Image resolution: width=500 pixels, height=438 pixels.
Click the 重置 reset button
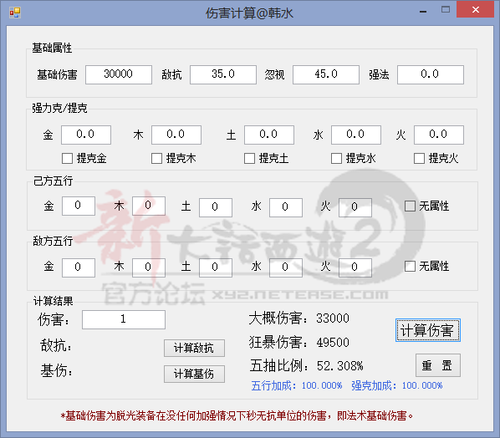[x=438, y=365]
